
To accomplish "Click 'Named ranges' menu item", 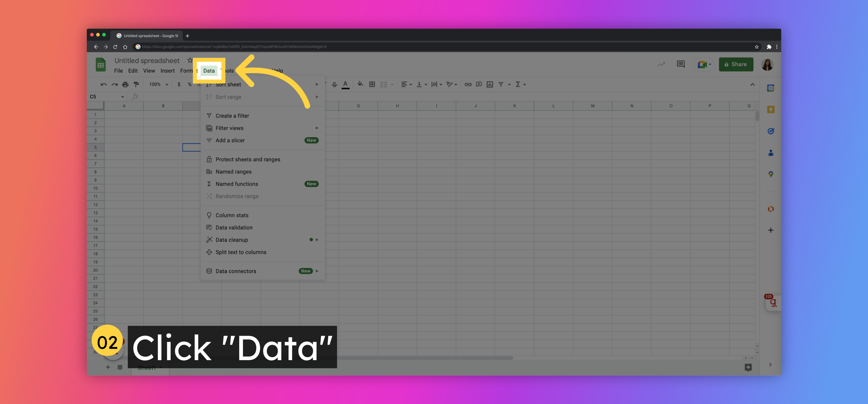I will pyautogui.click(x=233, y=171).
